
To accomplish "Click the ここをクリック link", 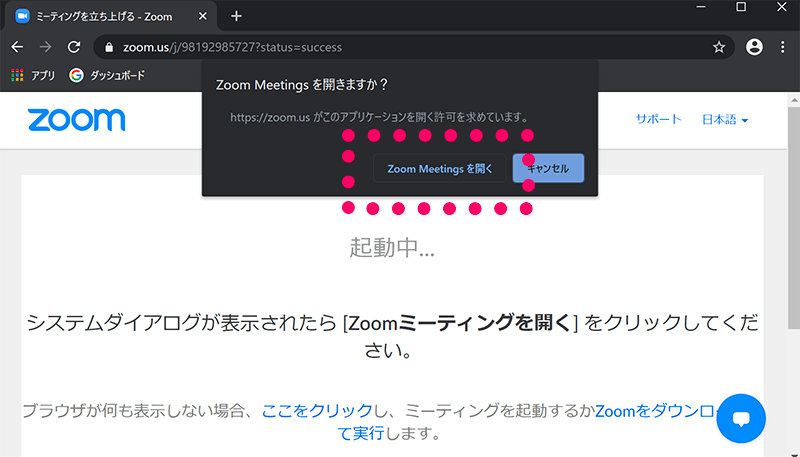I will 317,410.
